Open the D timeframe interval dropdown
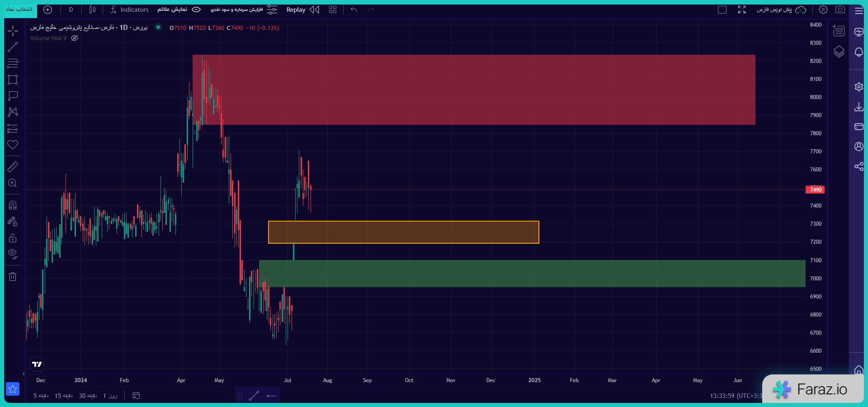 click(71, 9)
